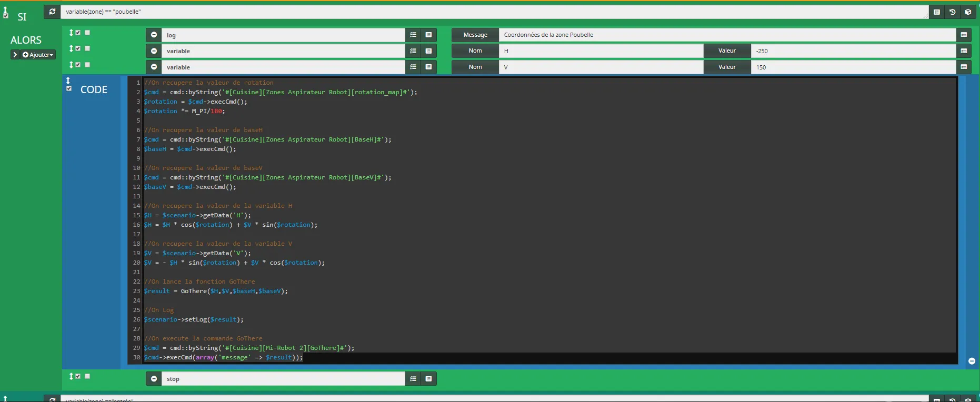The width and height of the screenshot is (980, 402).
Task: Click code line 23 '$result = GoThere(...)'
Action: click(216, 291)
